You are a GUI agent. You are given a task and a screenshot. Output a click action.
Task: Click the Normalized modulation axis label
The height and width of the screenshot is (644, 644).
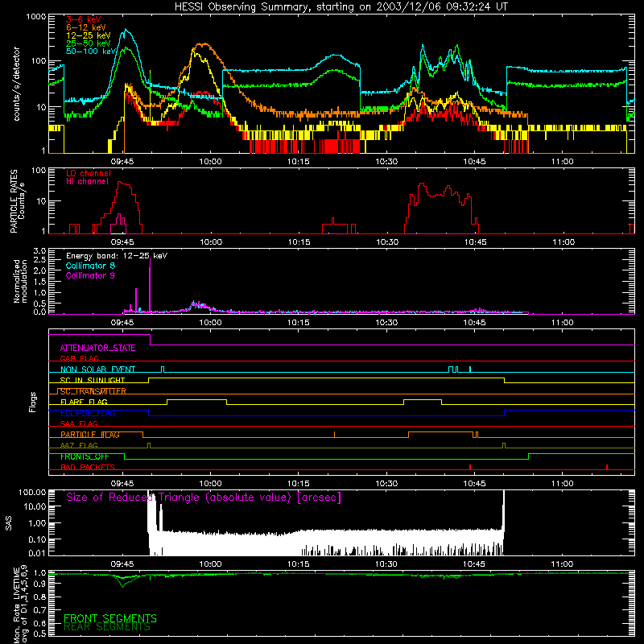coord(21,281)
